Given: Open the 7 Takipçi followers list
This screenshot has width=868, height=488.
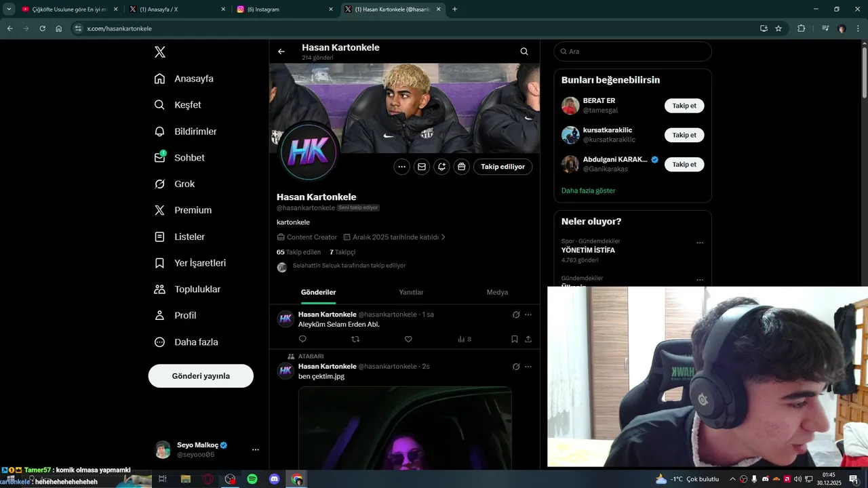Looking at the screenshot, I should coord(342,252).
